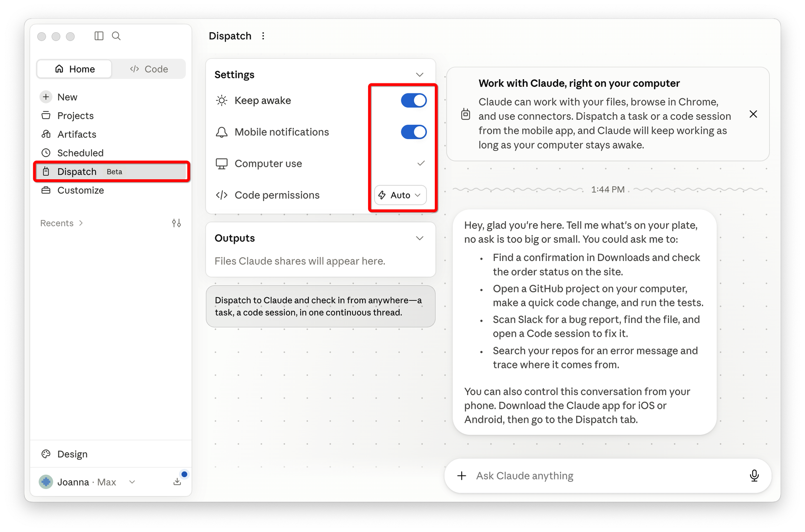
Task: Open the Joanna account menu chevron
Action: tap(132, 482)
